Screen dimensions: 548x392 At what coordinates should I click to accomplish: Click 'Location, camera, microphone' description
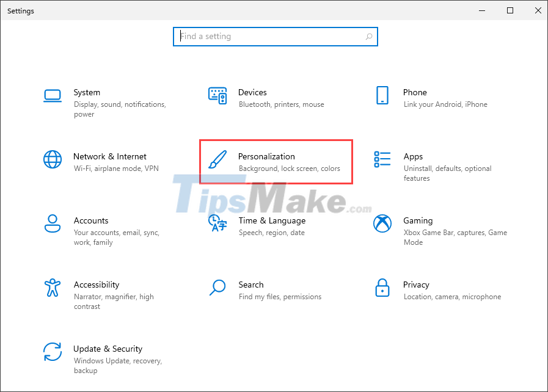tap(452, 297)
